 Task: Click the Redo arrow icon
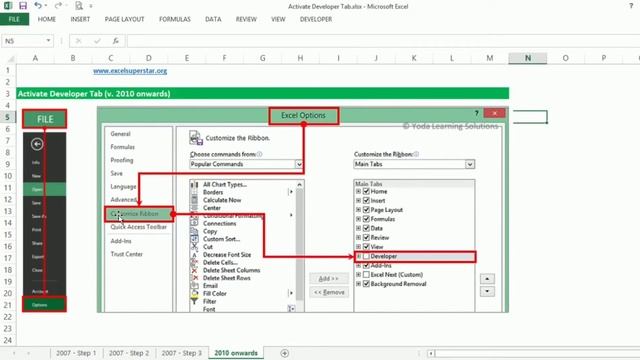coord(58,6)
